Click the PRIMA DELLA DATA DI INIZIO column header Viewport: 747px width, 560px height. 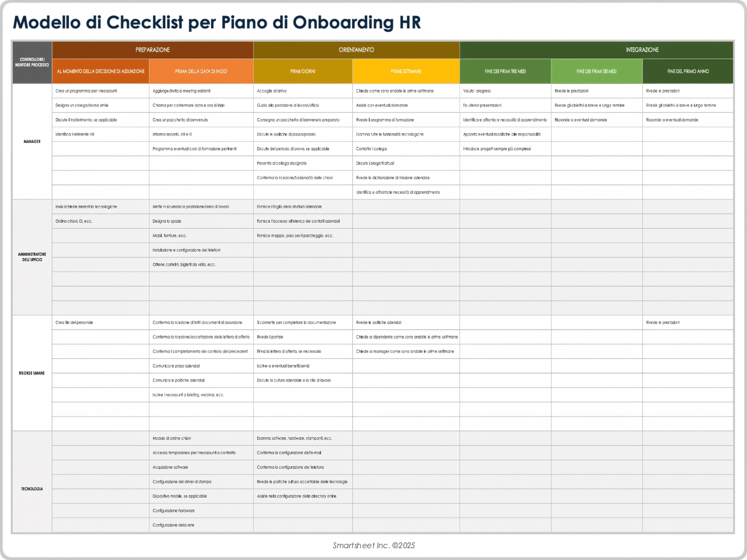point(201,71)
